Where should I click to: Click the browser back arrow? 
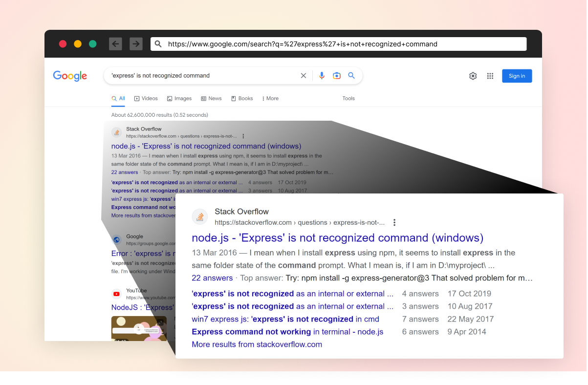(x=115, y=44)
